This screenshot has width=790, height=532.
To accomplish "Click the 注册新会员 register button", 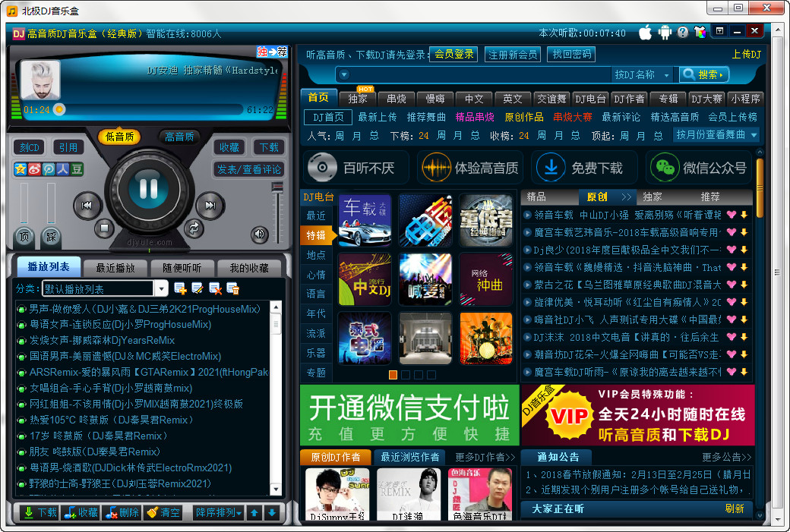I will point(513,55).
